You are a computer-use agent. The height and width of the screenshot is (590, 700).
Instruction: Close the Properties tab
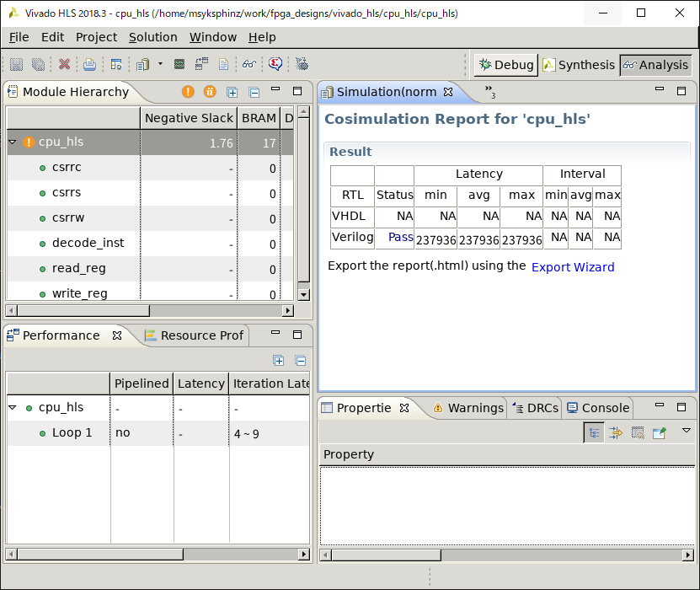coord(404,408)
